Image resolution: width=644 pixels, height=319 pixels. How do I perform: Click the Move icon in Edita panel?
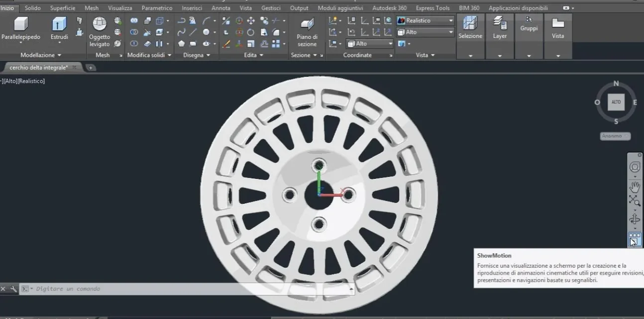[251, 20]
